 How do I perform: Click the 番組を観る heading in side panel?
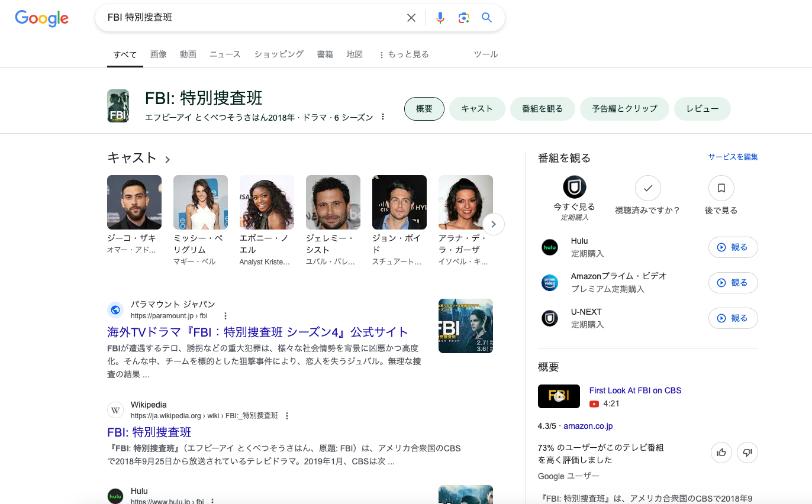click(564, 158)
